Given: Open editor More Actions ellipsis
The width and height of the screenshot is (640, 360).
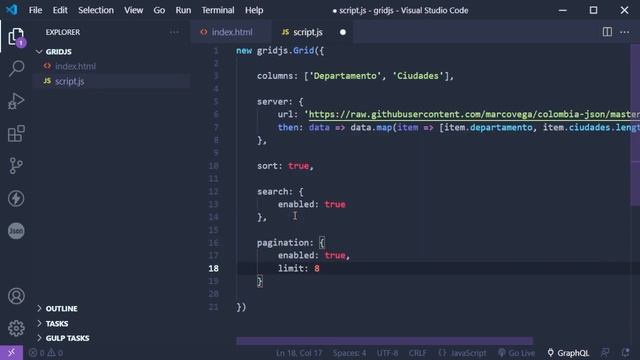Looking at the screenshot, I should pos(624,32).
